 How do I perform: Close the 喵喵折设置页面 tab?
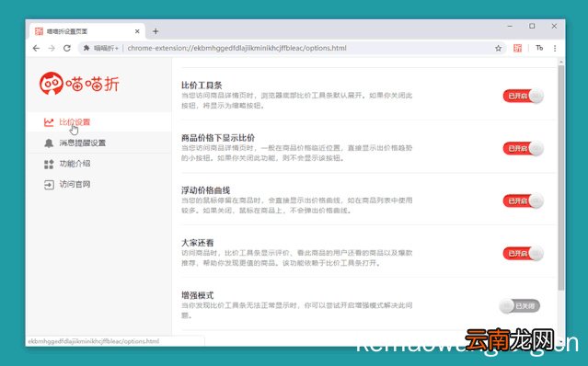point(137,31)
